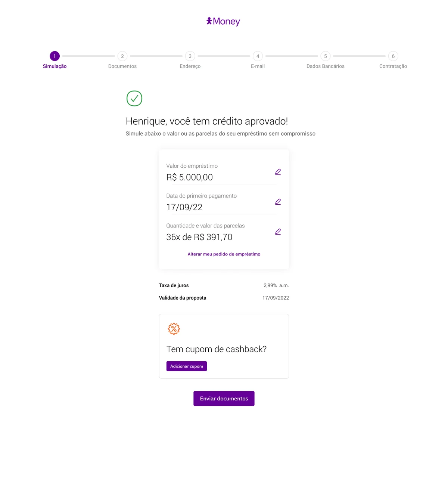Click the Adicionar cupom button
448x477 pixels.
coord(187,366)
